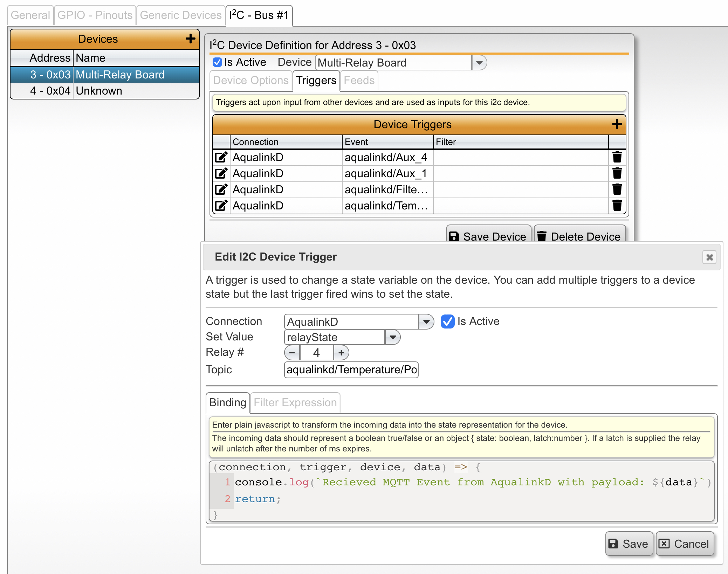The width and height of the screenshot is (728, 574).
Task: Add a new device with the plus icon
Action: click(191, 39)
